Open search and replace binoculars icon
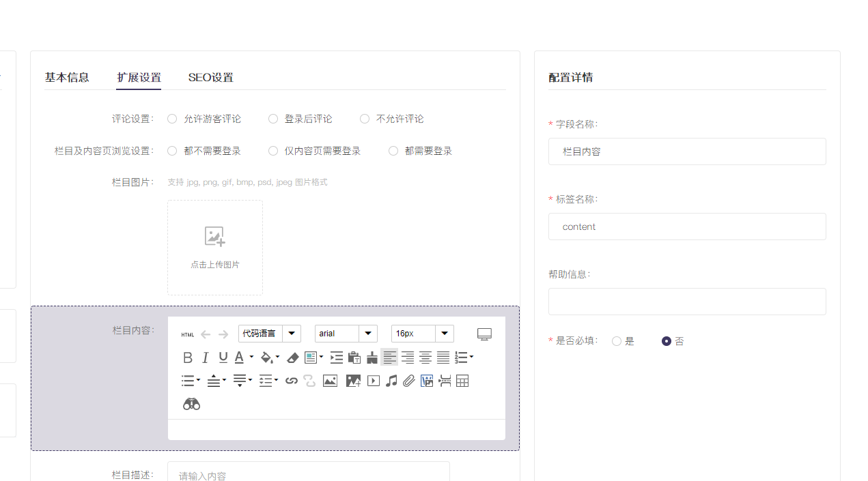Screen dimensions: 868x481 click(x=191, y=404)
